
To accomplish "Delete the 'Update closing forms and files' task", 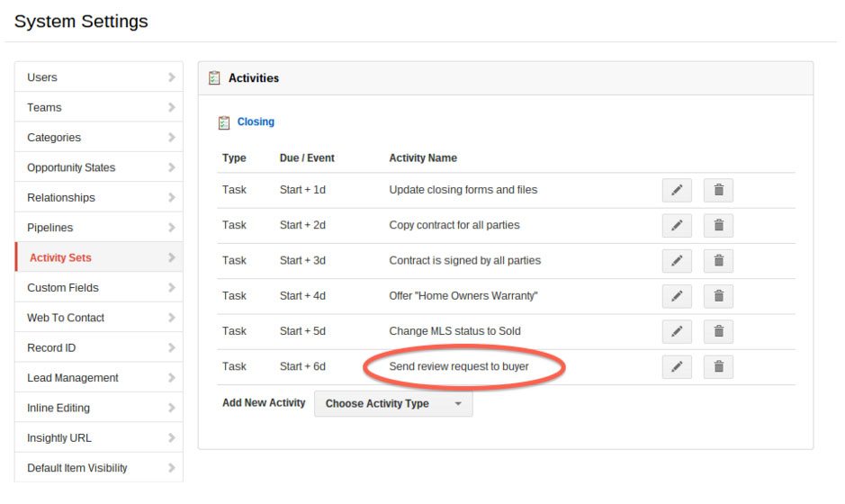I will [x=718, y=190].
